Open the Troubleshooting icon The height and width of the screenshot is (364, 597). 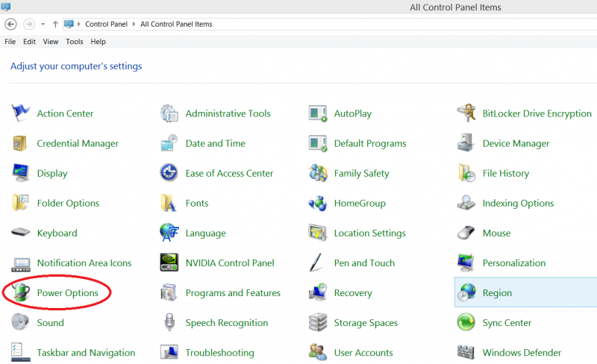point(169,352)
